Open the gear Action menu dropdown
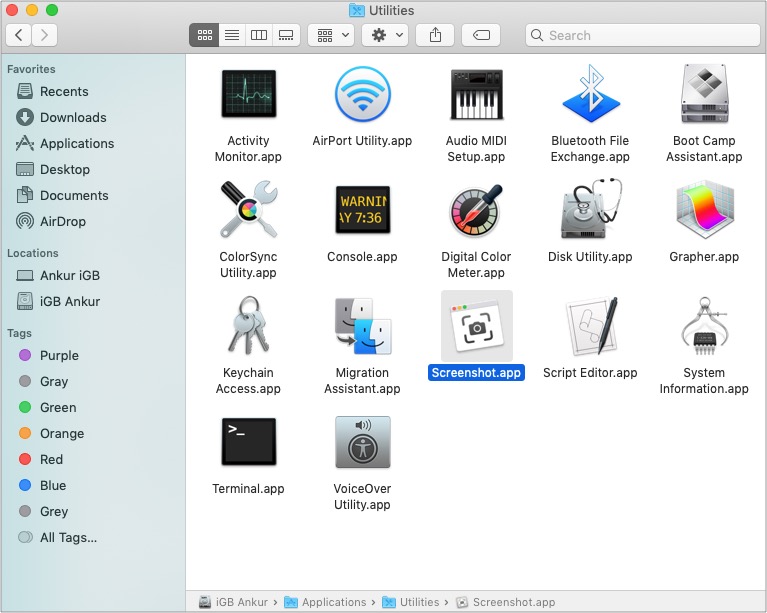 point(384,35)
